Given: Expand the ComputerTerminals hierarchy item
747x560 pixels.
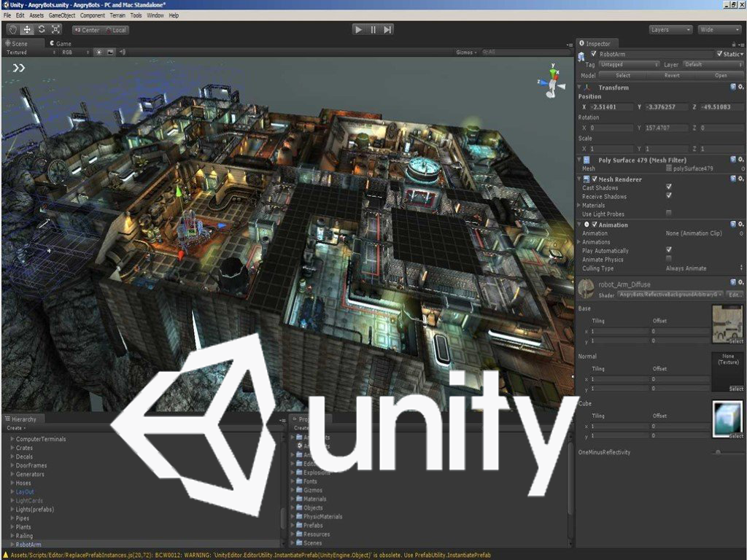Looking at the screenshot, I should 12,439.
